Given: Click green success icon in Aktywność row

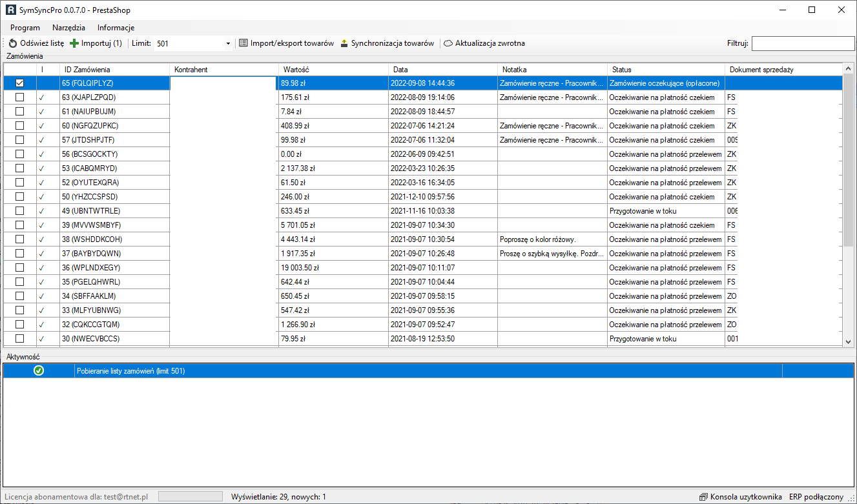Looking at the screenshot, I should click(x=39, y=370).
